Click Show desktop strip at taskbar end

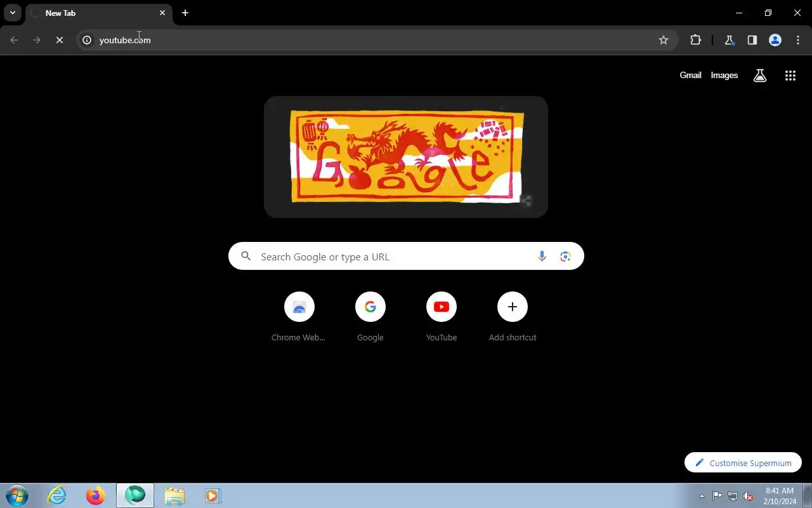[x=808, y=496]
